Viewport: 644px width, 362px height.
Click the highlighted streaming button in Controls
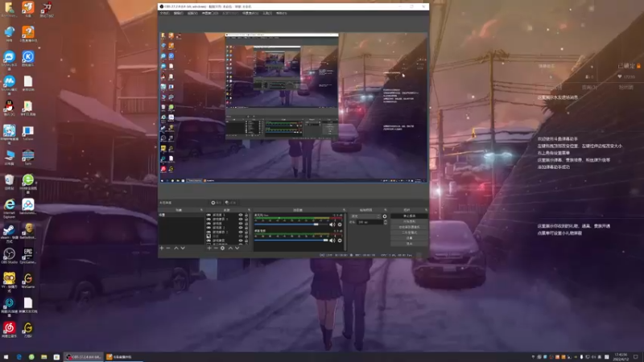tap(409, 216)
